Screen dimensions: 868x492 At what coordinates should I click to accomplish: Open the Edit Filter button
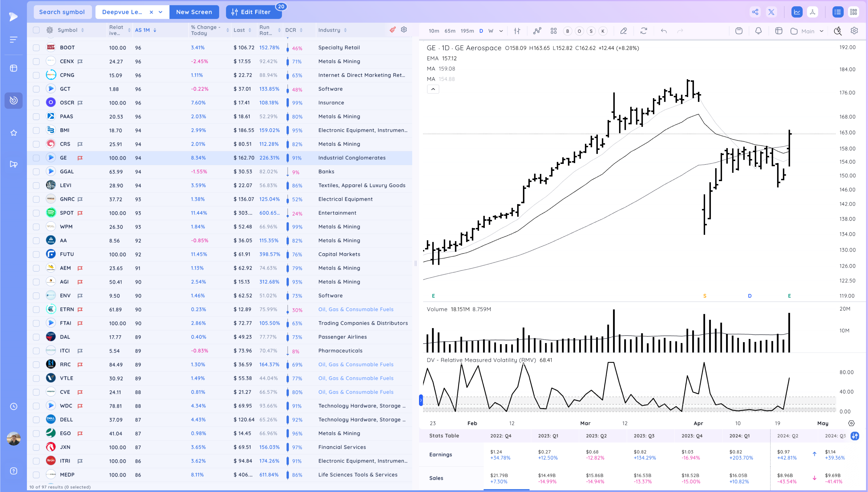pos(254,12)
